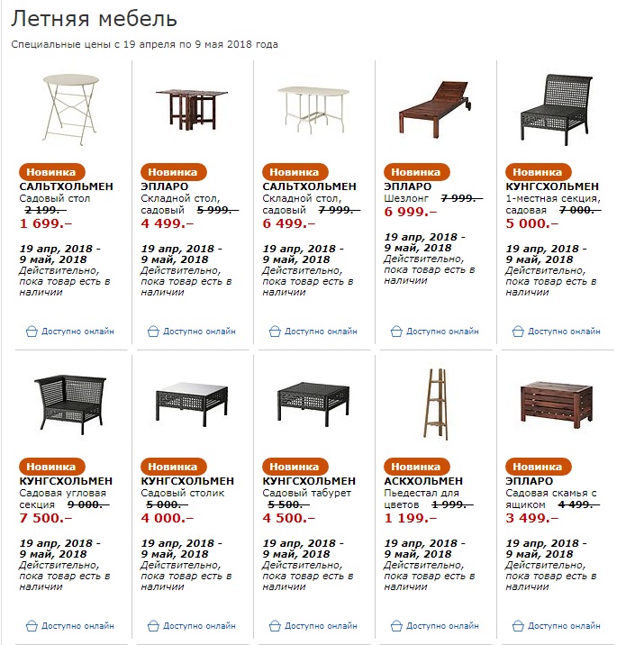The height and width of the screenshot is (645, 644).
Task: Click basket icon under КУНГСХОЛЬМЕН 1-местная секция
Action: (518, 332)
